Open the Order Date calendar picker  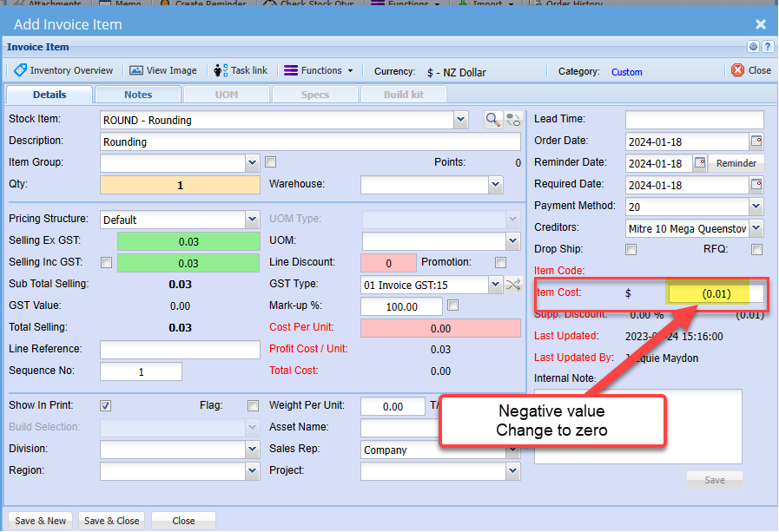point(756,141)
